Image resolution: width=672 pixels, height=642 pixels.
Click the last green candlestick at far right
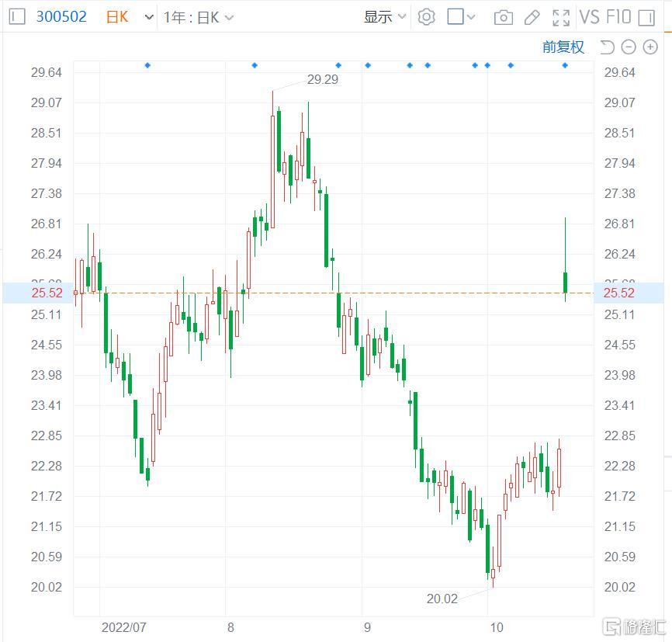tap(565, 283)
